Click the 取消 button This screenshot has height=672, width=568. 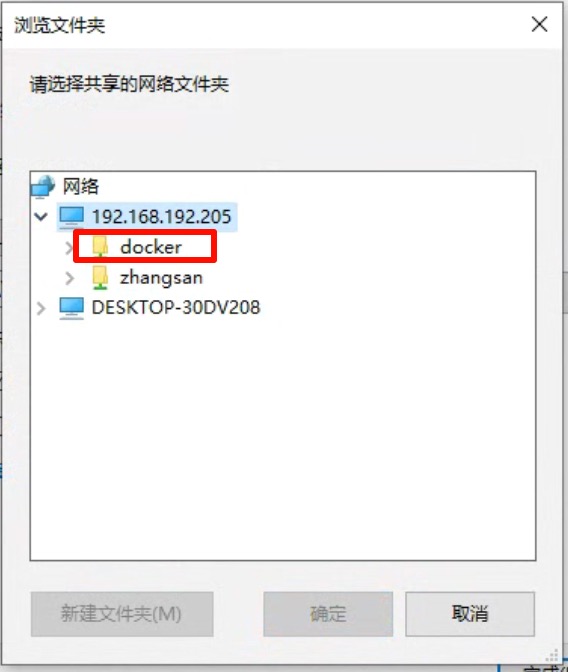coord(470,614)
